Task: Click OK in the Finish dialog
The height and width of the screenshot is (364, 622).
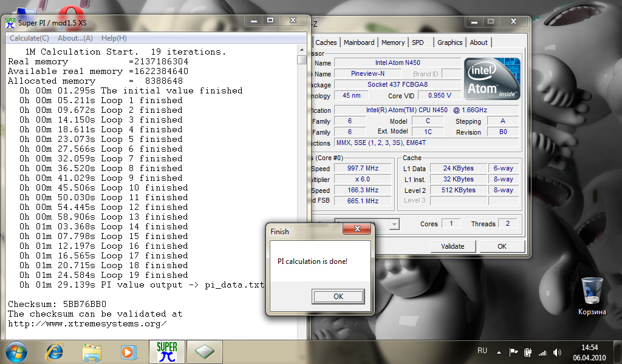Action: tap(338, 296)
